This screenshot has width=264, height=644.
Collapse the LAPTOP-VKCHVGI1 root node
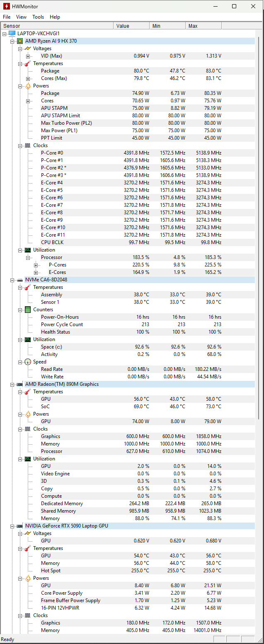(5, 34)
